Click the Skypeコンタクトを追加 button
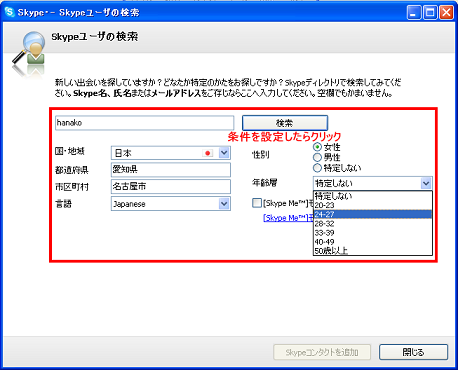 tap(322, 352)
